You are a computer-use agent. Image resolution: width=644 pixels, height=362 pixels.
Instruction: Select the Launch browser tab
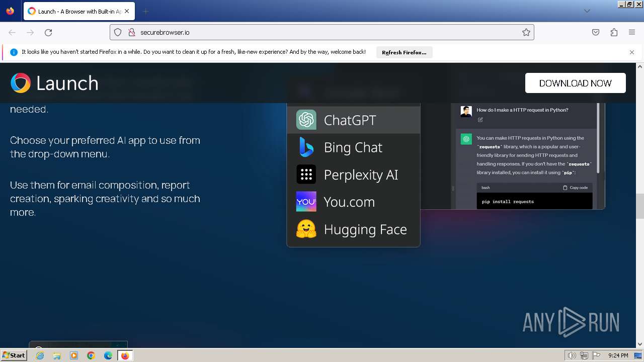pos(79,11)
